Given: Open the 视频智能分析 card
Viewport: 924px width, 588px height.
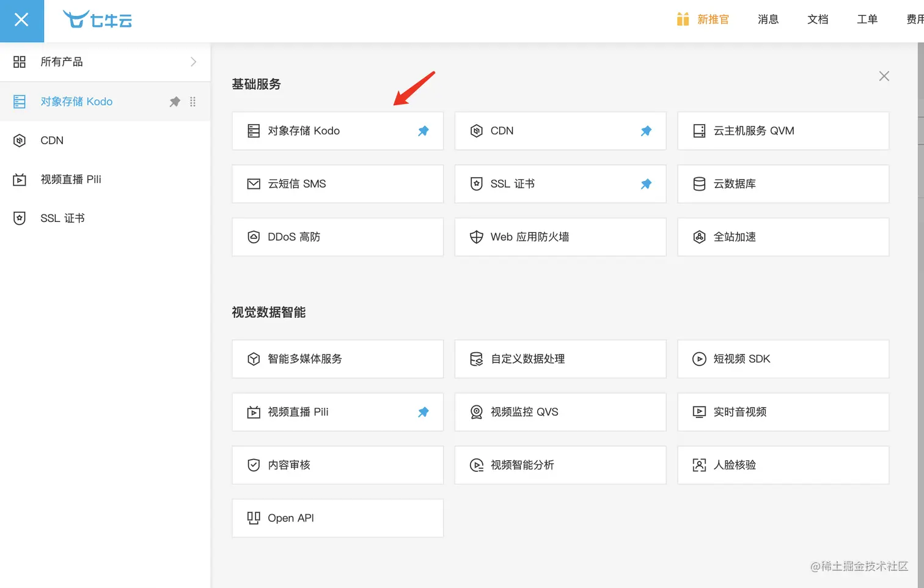Looking at the screenshot, I should (x=560, y=466).
